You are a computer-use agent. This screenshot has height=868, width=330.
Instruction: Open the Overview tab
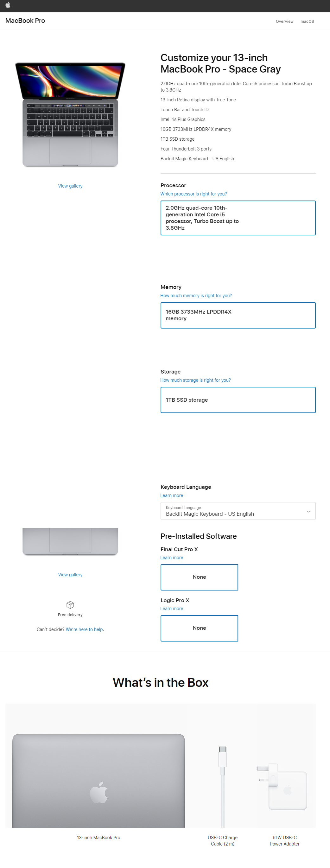tap(284, 21)
